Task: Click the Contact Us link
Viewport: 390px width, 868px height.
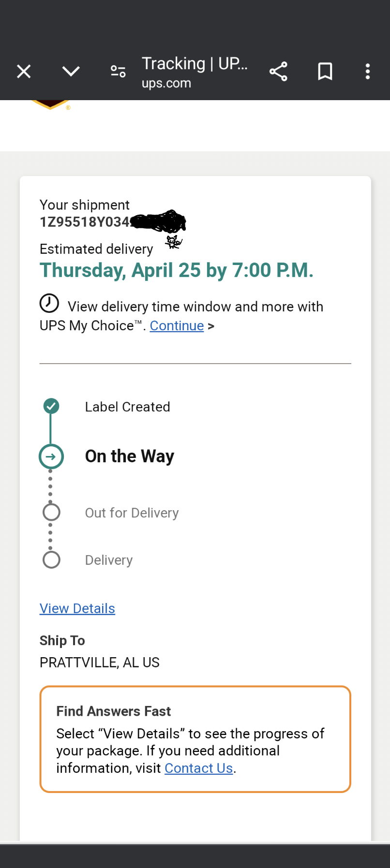Action: tap(198, 768)
